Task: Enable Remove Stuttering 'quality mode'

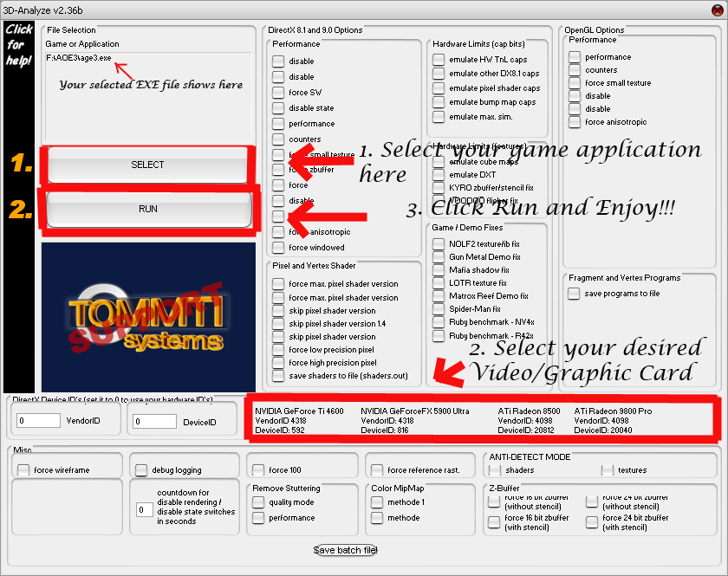Action: point(258,502)
